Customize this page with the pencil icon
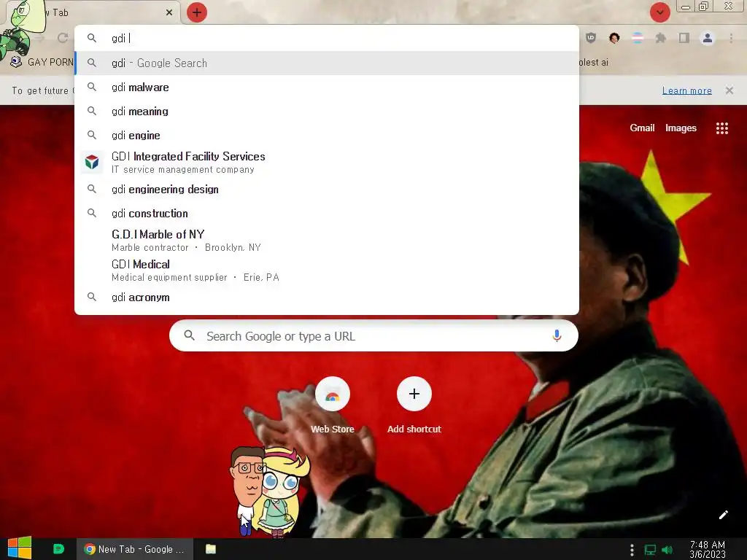The image size is (747, 560). click(x=723, y=515)
